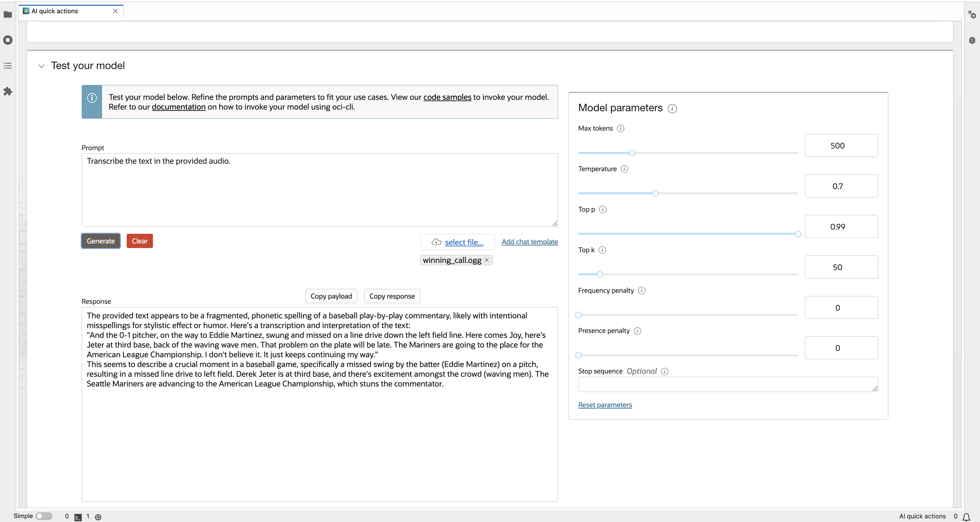Viewport: 980px width, 522px height.
Task: Click the notifications bell icon
Action: [966, 517]
